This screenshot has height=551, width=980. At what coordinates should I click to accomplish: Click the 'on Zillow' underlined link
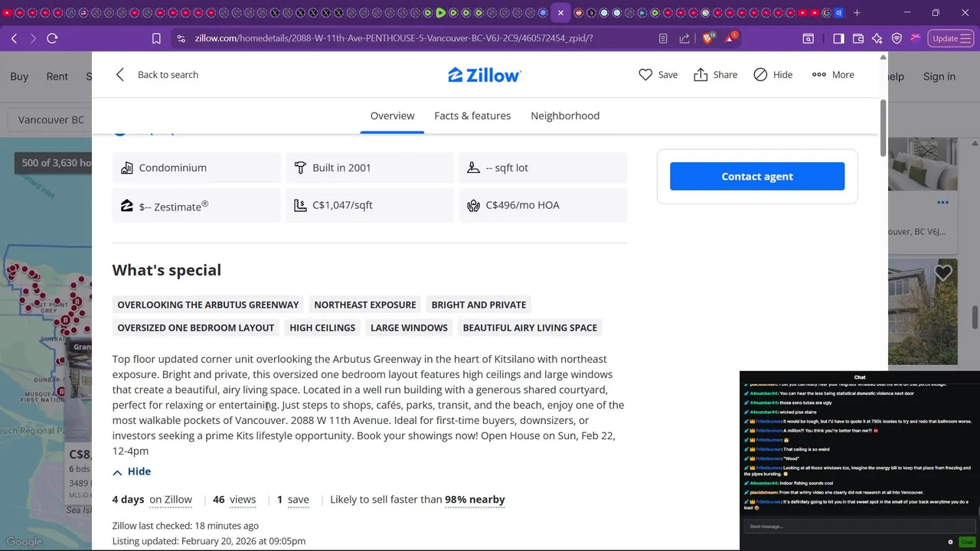point(171,500)
